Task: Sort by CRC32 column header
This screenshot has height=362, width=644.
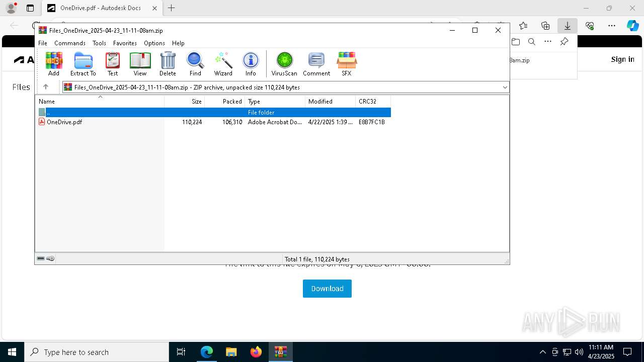Action: (373, 101)
